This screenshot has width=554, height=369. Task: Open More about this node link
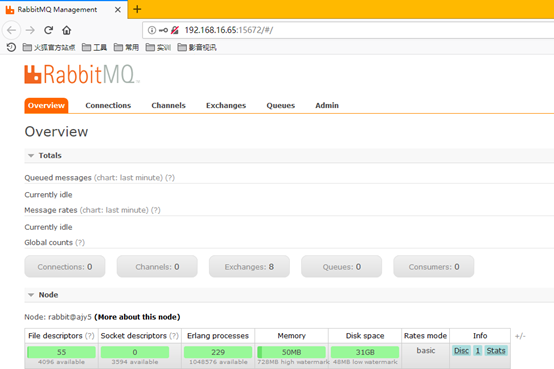click(x=137, y=317)
